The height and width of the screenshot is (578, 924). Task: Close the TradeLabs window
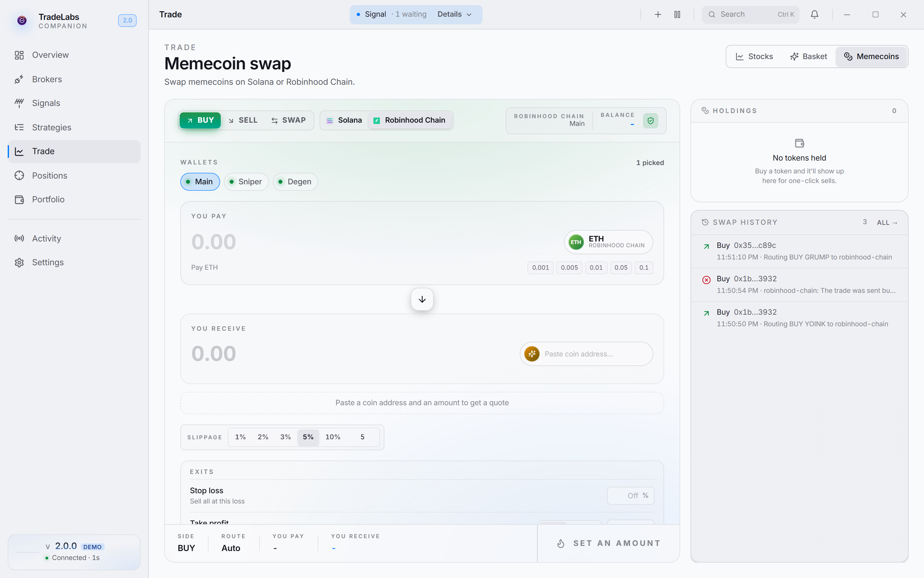pyautogui.click(x=903, y=14)
